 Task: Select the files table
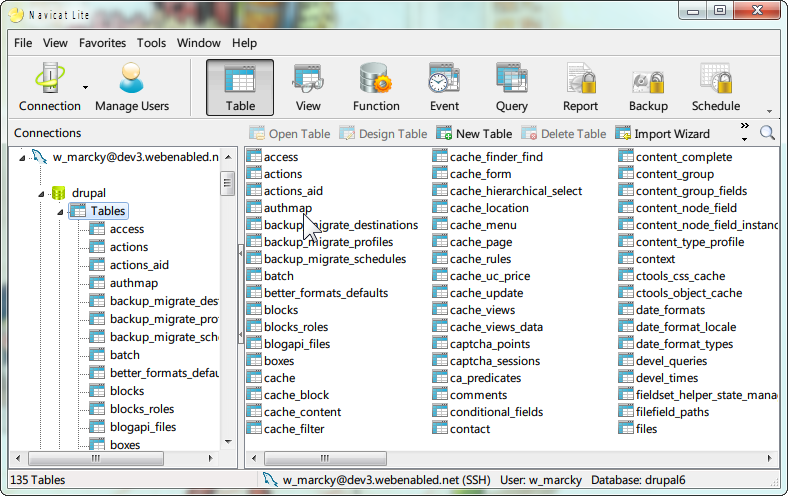coord(638,429)
